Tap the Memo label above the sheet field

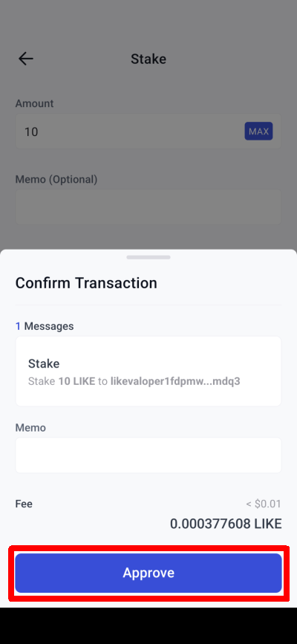click(x=30, y=428)
